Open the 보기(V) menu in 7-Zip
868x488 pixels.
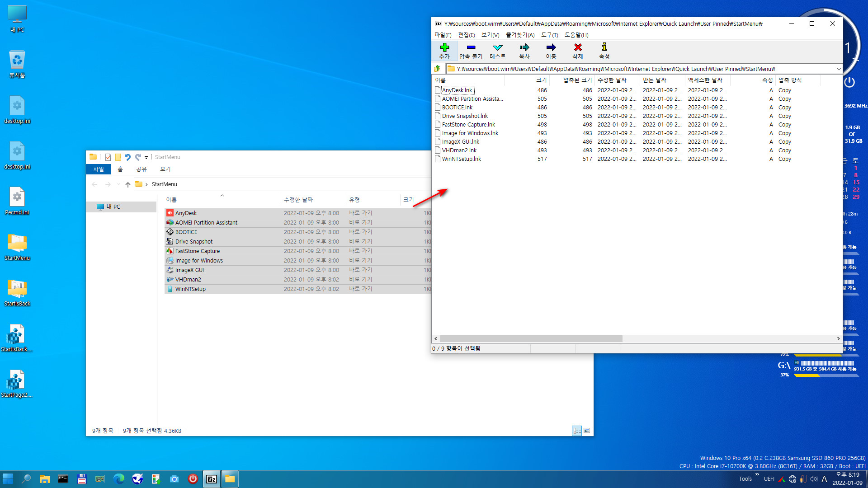click(x=490, y=35)
